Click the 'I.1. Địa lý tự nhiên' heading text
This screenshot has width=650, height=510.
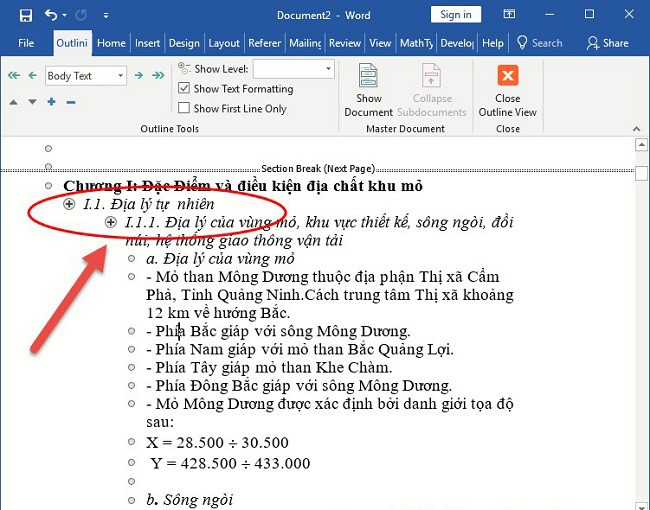pyautogui.click(x=148, y=204)
